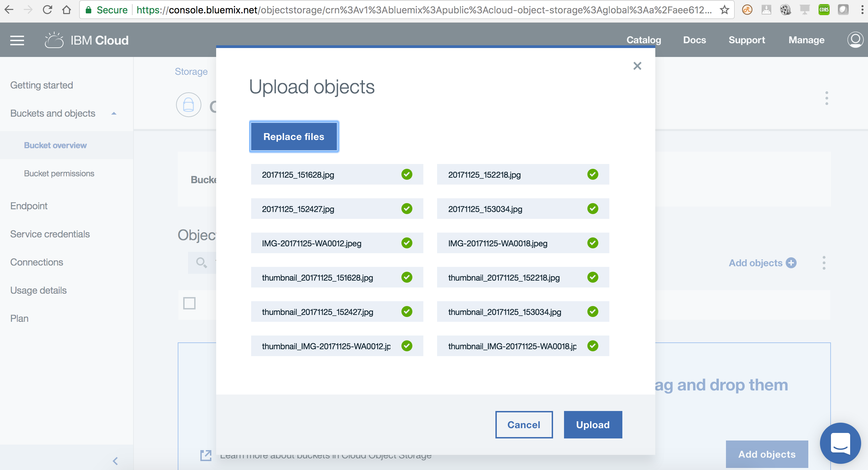Collapse the Buckets and objects section
The image size is (868, 470).
pyautogui.click(x=114, y=114)
